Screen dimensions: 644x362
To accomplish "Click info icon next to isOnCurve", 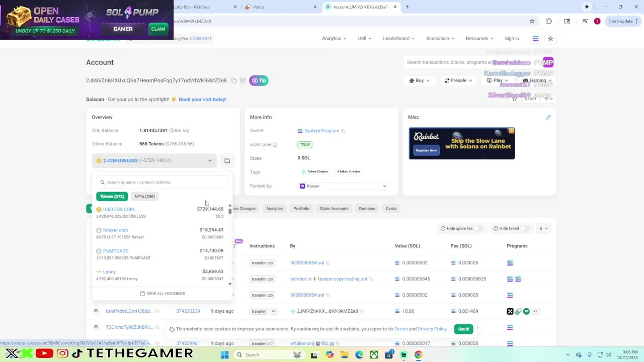I will [x=275, y=145].
